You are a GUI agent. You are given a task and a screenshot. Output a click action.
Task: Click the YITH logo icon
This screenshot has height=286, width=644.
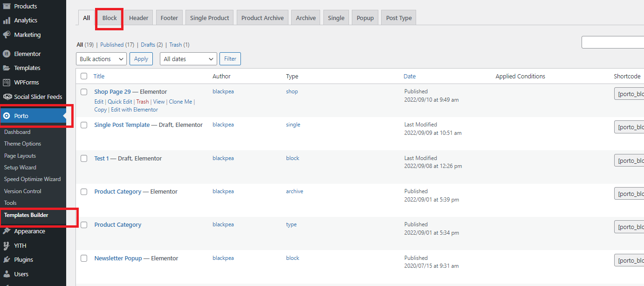(x=7, y=246)
